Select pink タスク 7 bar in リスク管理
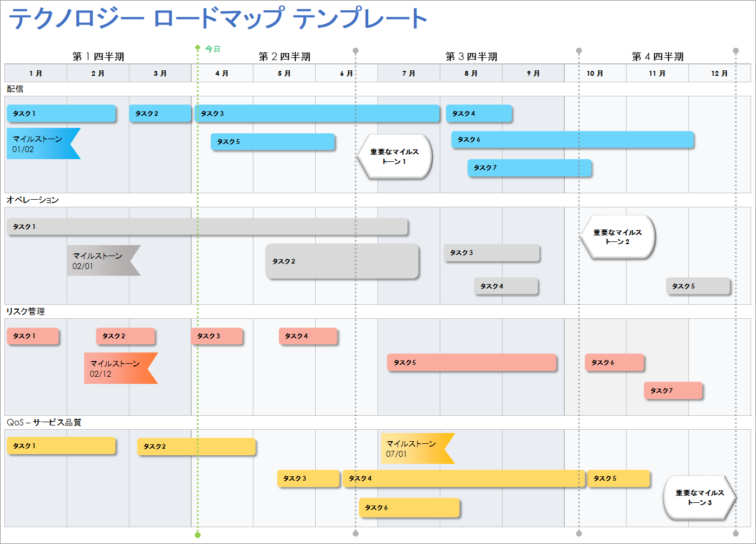 [x=673, y=391]
